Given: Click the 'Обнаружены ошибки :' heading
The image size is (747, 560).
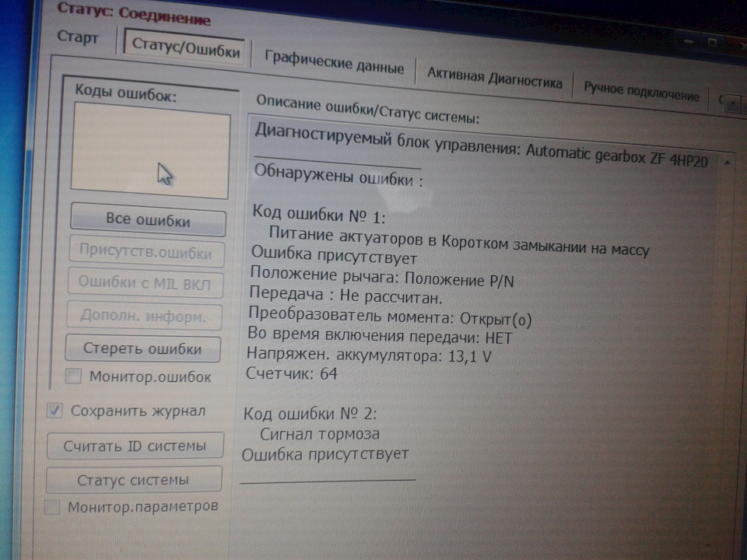Looking at the screenshot, I should coord(338,175).
